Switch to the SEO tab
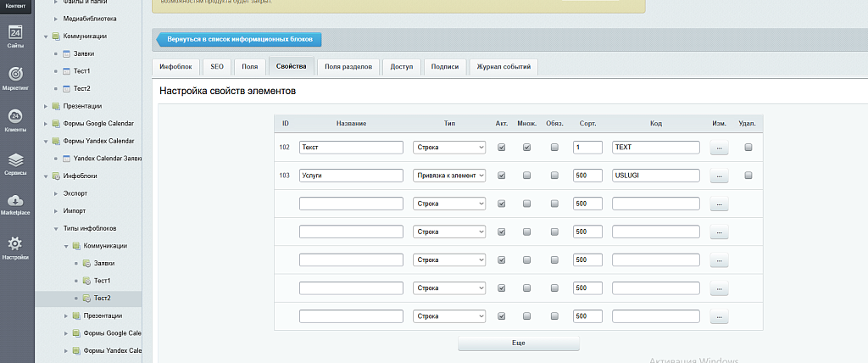Viewport: 868px width, 363px height. click(x=216, y=66)
